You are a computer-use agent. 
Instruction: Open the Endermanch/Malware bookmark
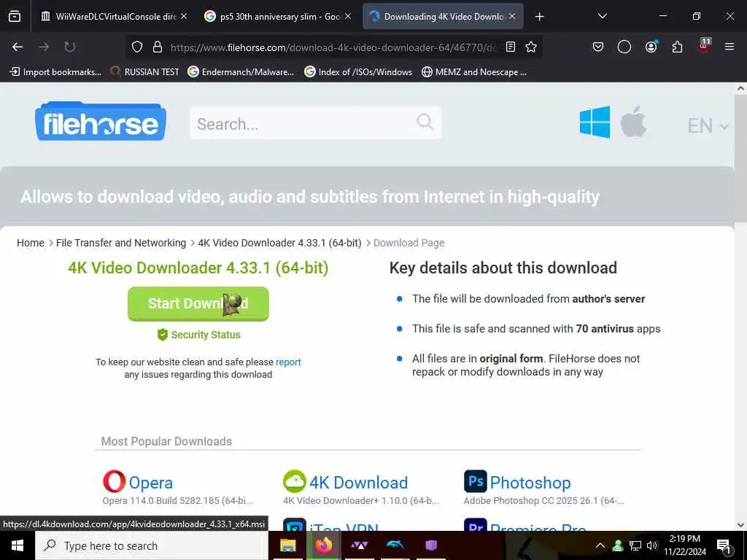[241, 72]
